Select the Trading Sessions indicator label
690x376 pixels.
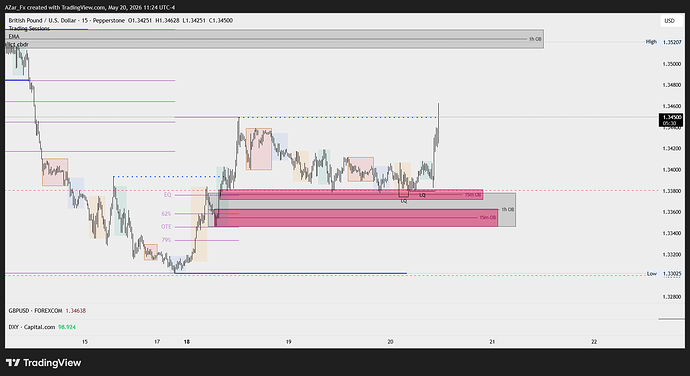pyautogui.click(x=29, y=28)
